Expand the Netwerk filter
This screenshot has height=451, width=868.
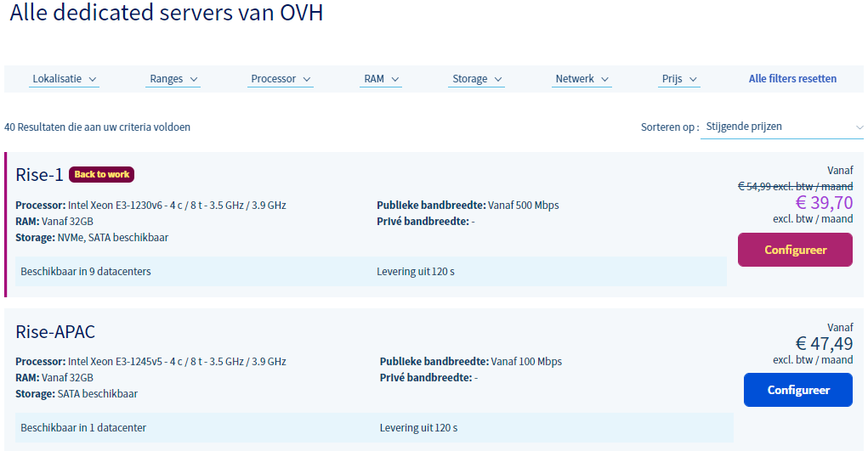(x=582, y=79)
